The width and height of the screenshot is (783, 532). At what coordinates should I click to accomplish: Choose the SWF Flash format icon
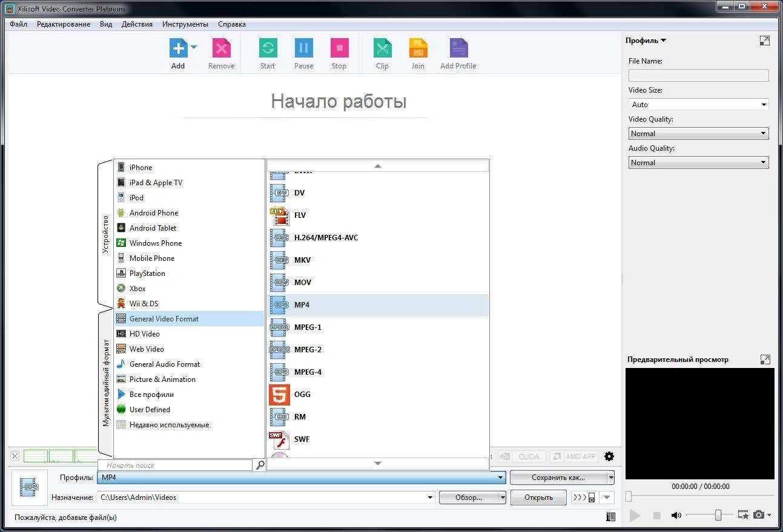pyautogui.click(x=279, y=439)
